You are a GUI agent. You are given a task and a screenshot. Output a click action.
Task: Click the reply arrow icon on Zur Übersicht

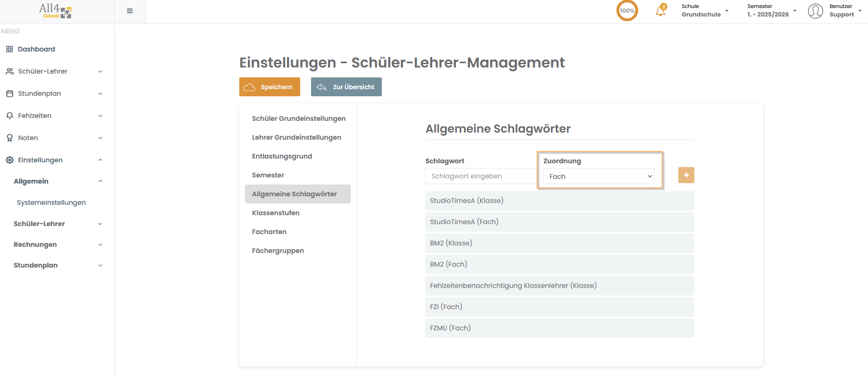pos(321,87)
